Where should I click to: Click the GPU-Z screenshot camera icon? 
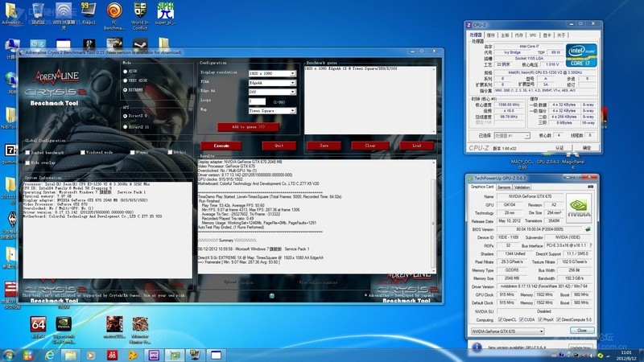pyautogui.click(x=591, y=187)
